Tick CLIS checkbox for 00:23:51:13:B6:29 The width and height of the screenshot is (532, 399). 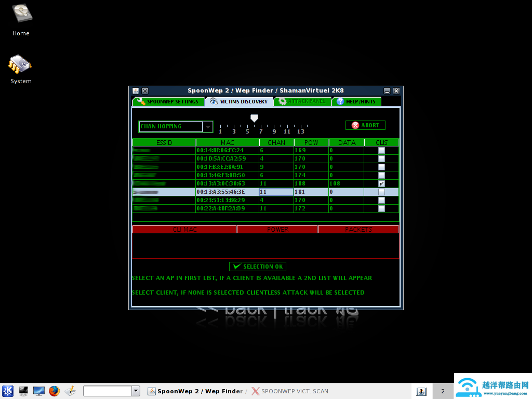click(x=381, y=200)
